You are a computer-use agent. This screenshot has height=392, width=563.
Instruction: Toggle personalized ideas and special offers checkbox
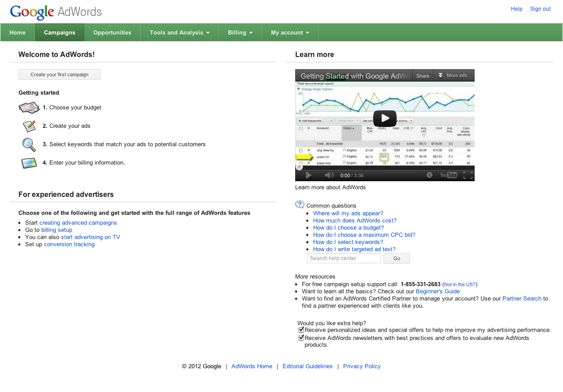(x=301, y=330)
